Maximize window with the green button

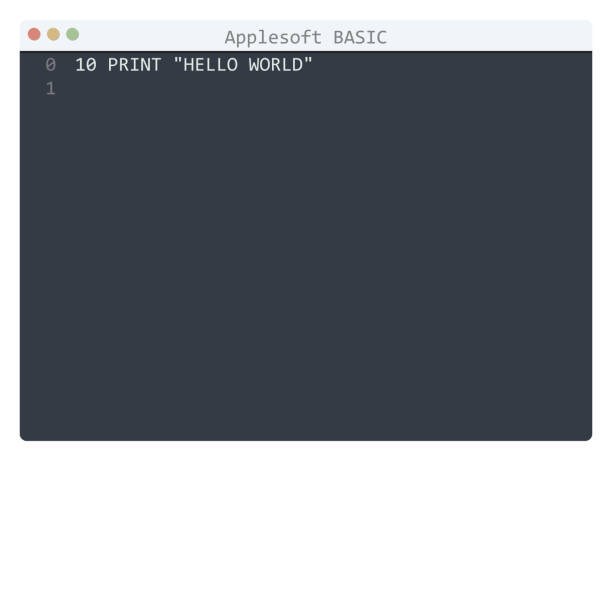[73, 34]
